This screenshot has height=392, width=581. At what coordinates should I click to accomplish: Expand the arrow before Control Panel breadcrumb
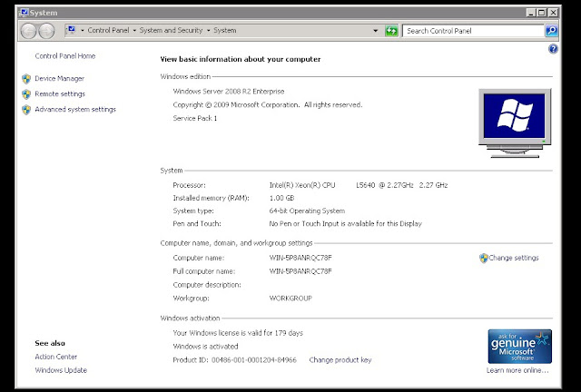(x=82, y=30)
